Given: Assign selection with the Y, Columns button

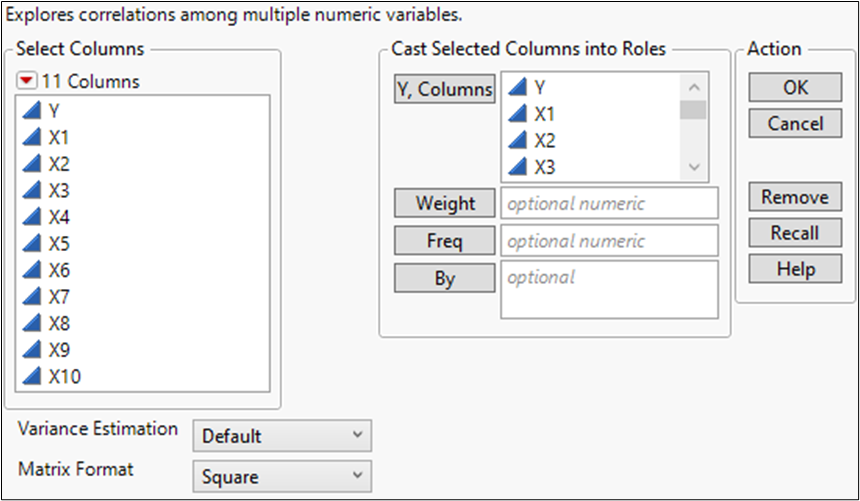Looking at the screenshot, I should (444, 89).
